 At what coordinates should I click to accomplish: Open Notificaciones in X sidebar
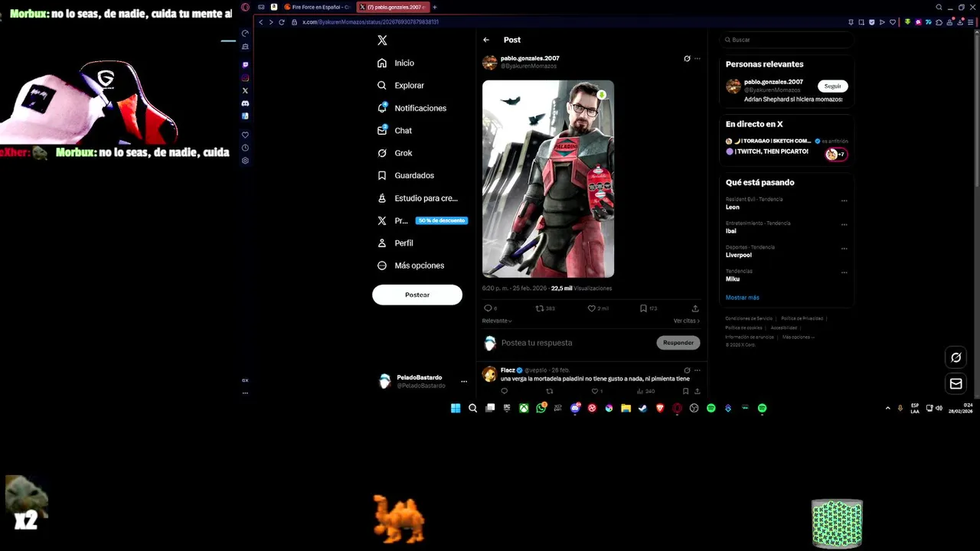412,108
